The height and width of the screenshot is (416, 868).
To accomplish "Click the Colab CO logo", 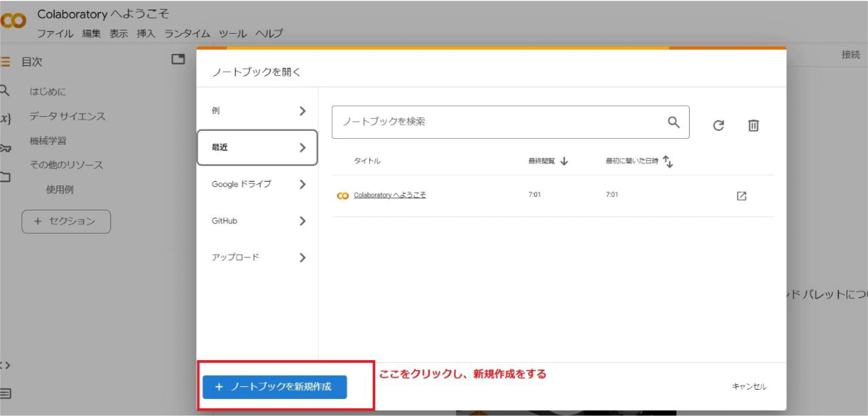I will pyautogui.click(x=13, y=21).
